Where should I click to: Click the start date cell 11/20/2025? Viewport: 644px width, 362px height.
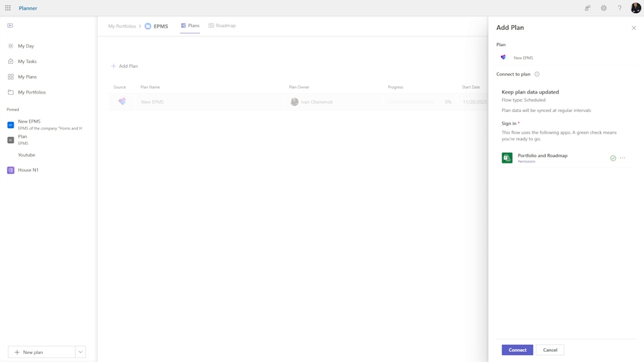(x=475, y=102)
